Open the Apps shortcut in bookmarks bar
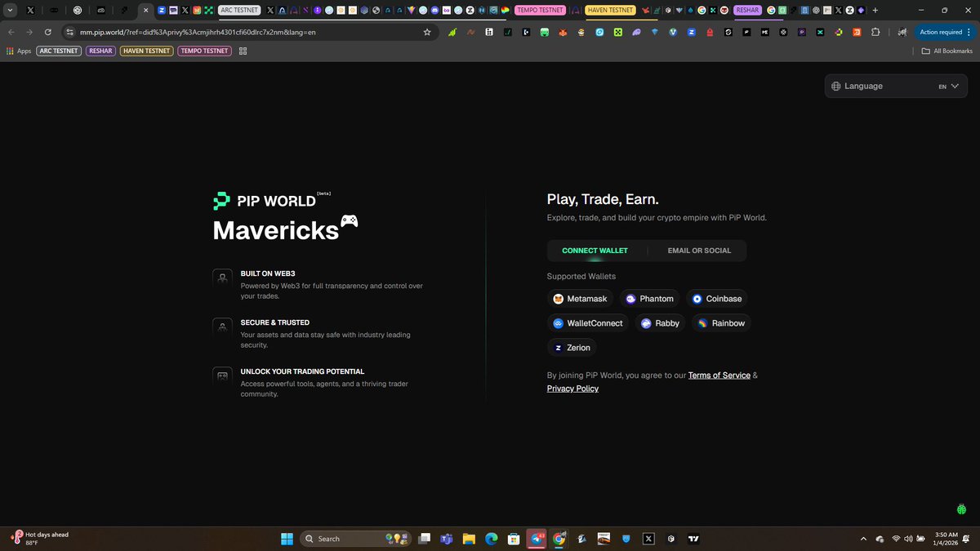The height and width of the screenshot is (551, 980). 19,51
